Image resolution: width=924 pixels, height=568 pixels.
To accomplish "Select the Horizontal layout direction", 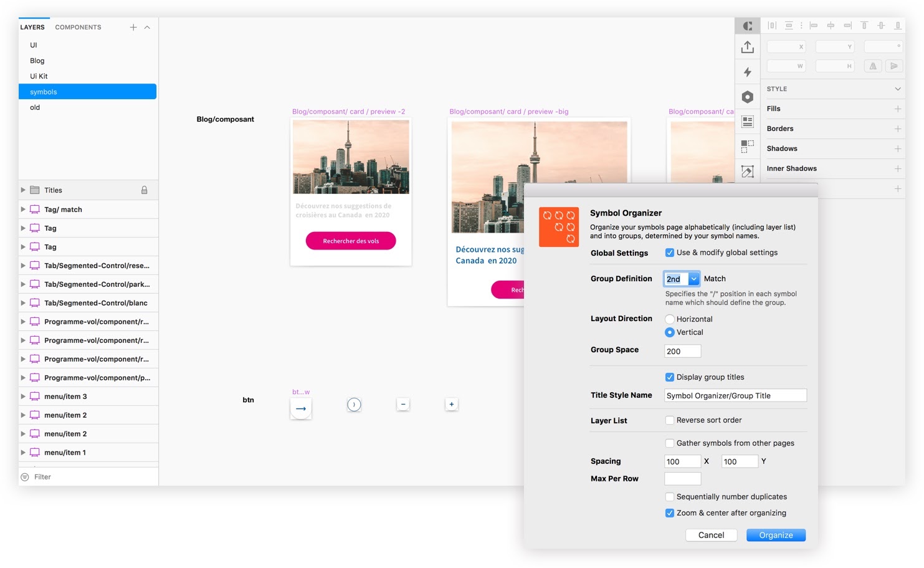I will (x=670, y=319).
